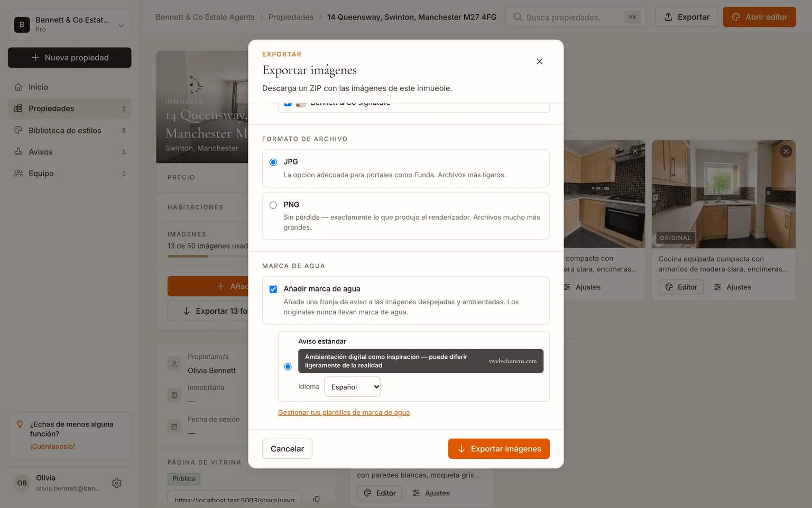
Task: Click the lightbulb feedback icon
Action: [x=20, y=424]
